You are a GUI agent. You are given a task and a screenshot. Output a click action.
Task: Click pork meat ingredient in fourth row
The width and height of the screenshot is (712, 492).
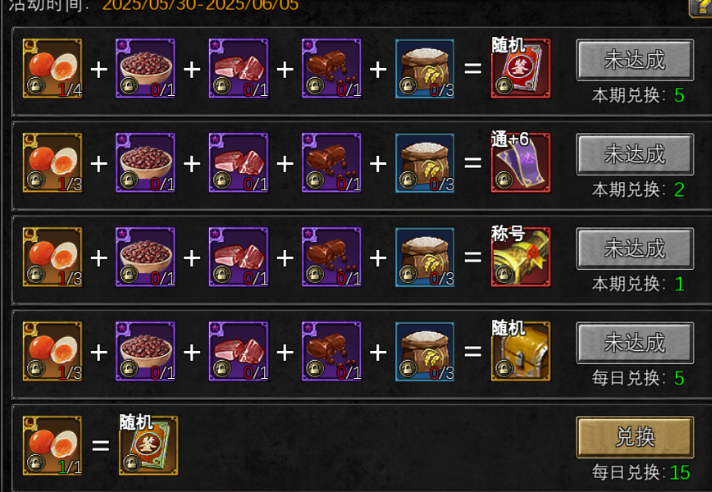tap(239, 352)
